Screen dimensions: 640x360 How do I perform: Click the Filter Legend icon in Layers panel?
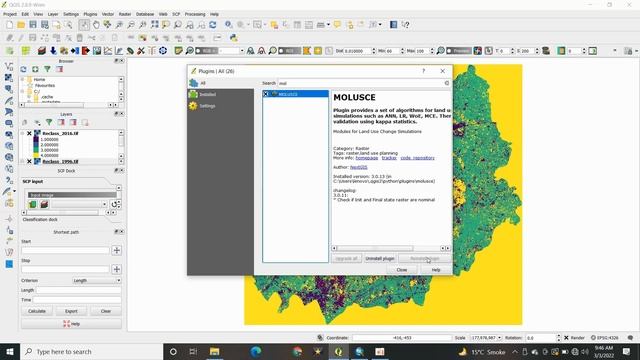[x=49, y=122]
